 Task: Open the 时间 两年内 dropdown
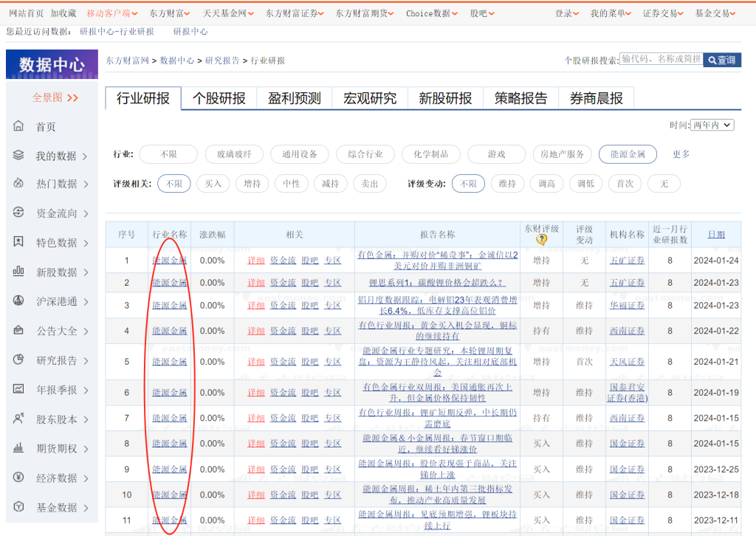712,126
